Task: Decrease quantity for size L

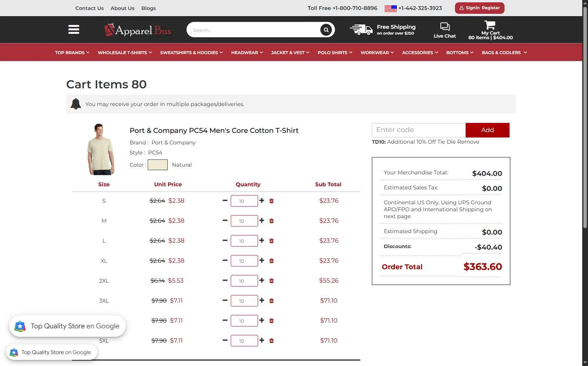Action: tap(225, 240)
